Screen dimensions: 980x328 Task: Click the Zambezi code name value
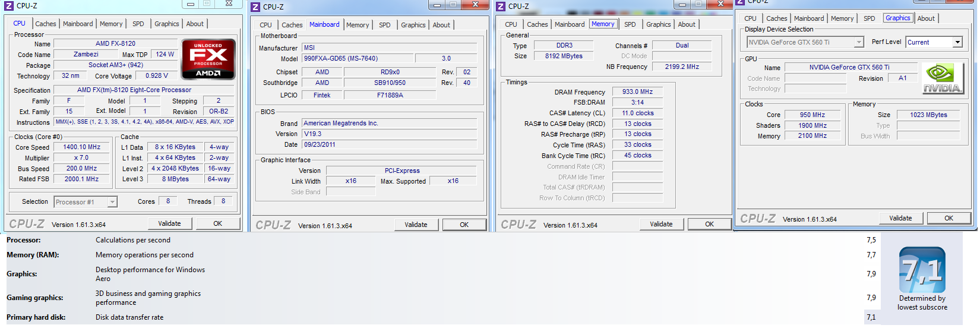tap(86, 55)
